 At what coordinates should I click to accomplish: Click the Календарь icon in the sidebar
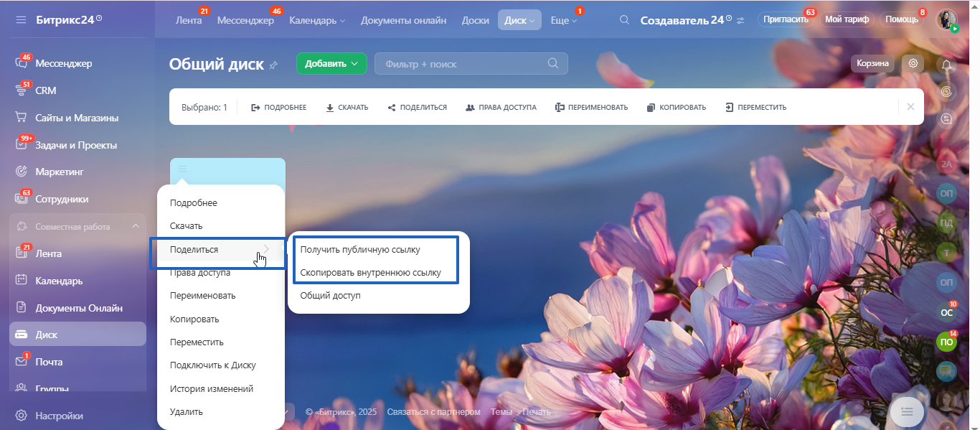point(21,281)
